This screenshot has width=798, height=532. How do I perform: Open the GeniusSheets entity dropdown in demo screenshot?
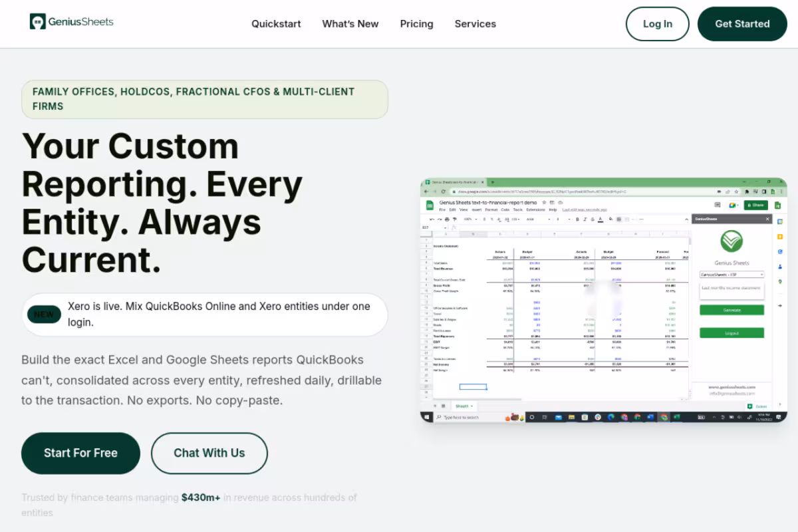point(731,274)
